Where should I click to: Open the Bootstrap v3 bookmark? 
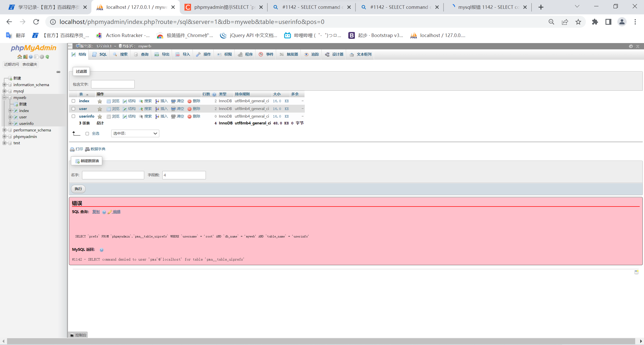tap(376, 36)
